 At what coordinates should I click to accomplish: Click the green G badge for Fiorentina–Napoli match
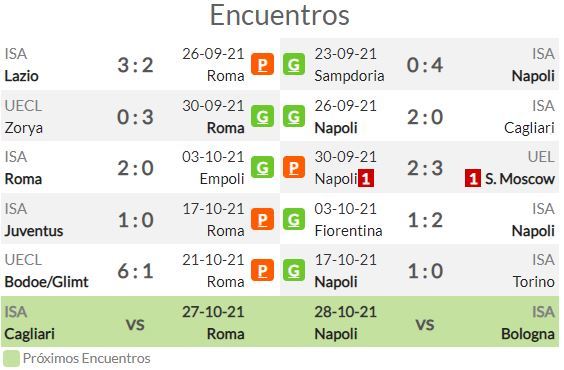294,219
